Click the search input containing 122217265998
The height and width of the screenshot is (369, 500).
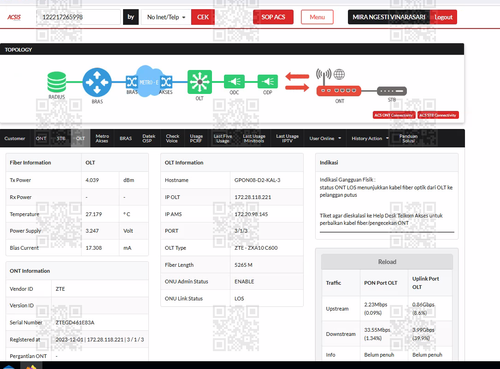click(78, 17)
